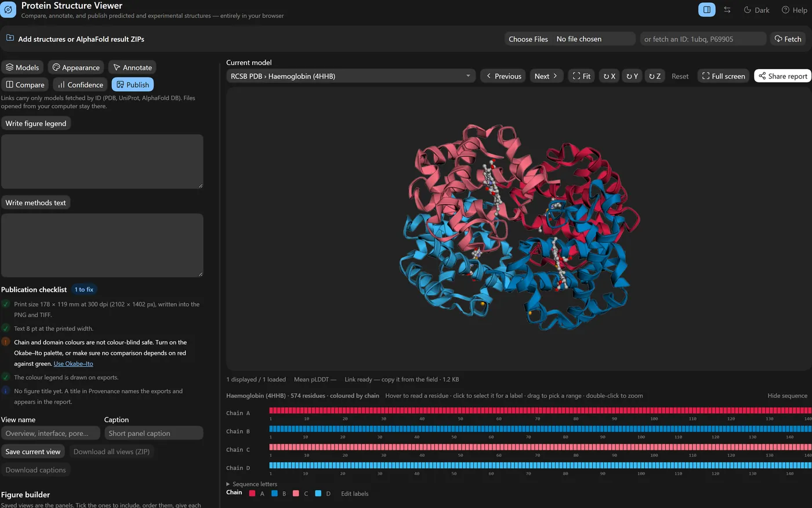The width and height of the screenshot is (812, 508).
Task: Click the red chain A colour swatch
Action: 252,493
